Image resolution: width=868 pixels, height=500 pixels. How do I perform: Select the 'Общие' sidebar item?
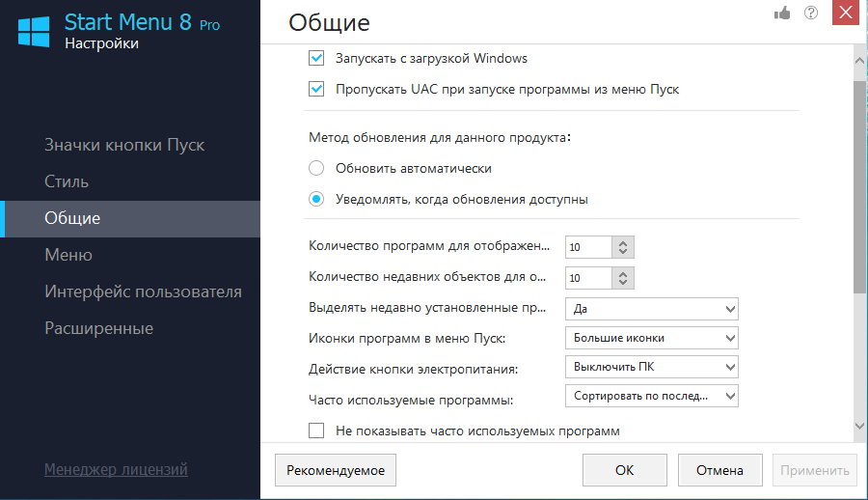[130, 218]
